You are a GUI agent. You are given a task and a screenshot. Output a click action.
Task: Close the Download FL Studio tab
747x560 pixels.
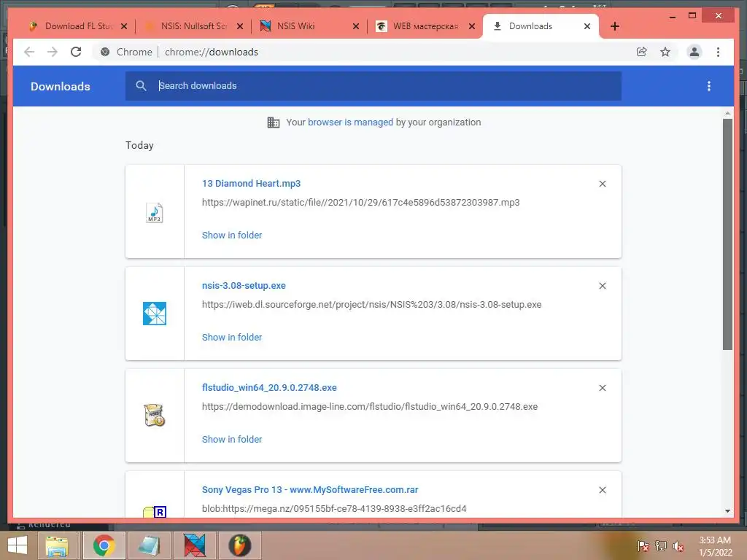[x=124, y=26]
